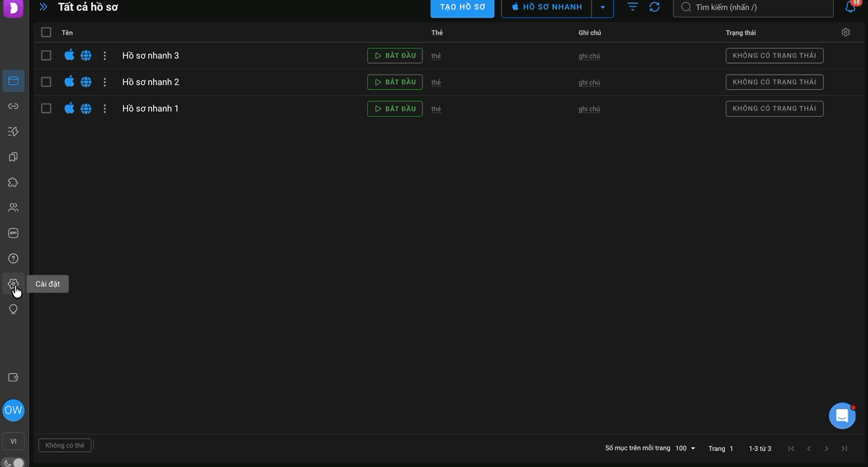This screenshot has width=868, height=467.
Task: Click the Không có thẻ tag filter
Action: [65, 445]
